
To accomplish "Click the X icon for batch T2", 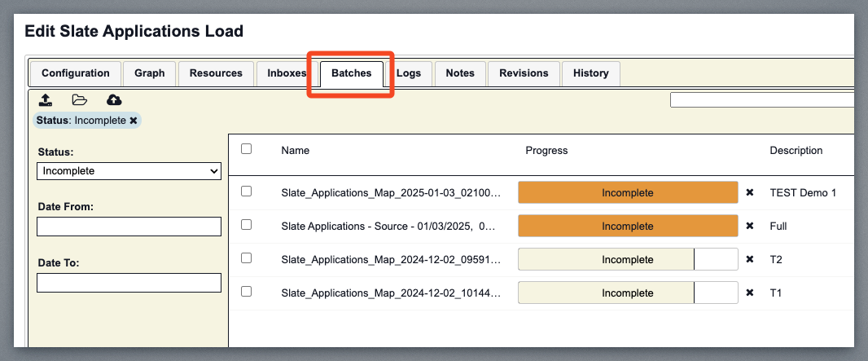I will pyautogui.click(x=750, y=260).
